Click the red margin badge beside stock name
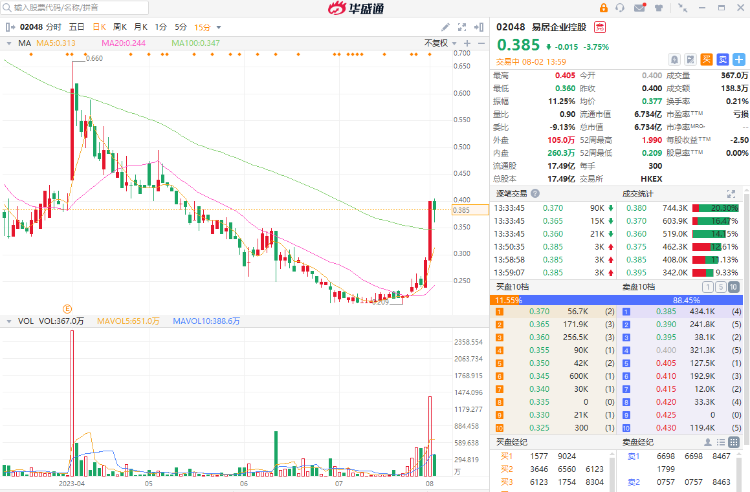The image size is (750, 492). pyautogui.click(x=600, y=27)
